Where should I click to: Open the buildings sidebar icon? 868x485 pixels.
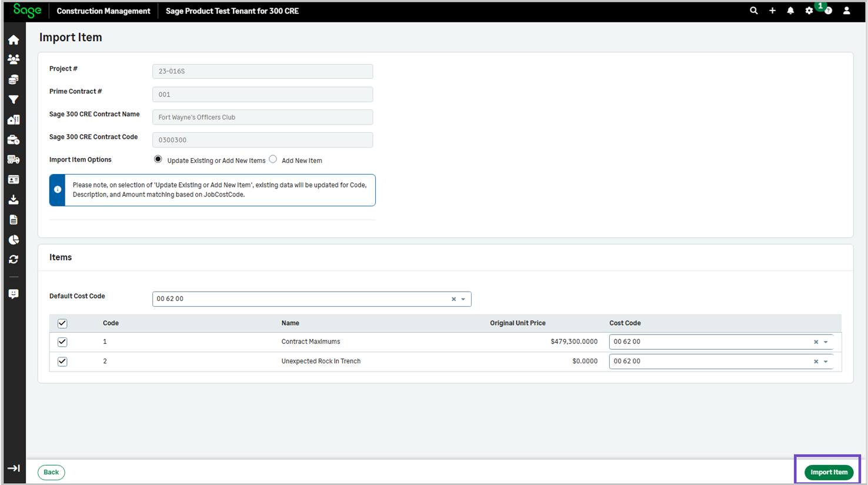14,119
